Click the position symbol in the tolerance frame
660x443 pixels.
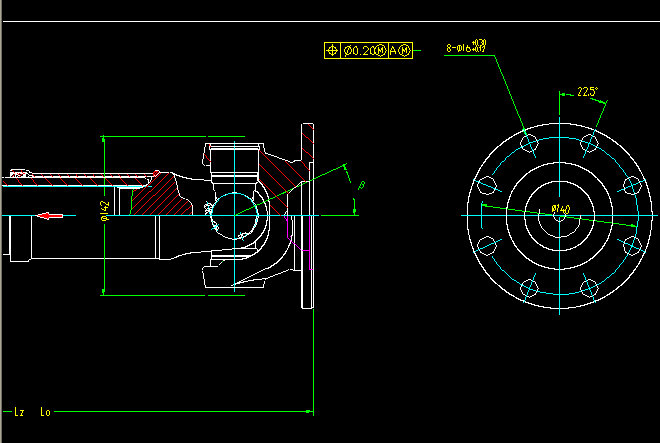[332, 50]
